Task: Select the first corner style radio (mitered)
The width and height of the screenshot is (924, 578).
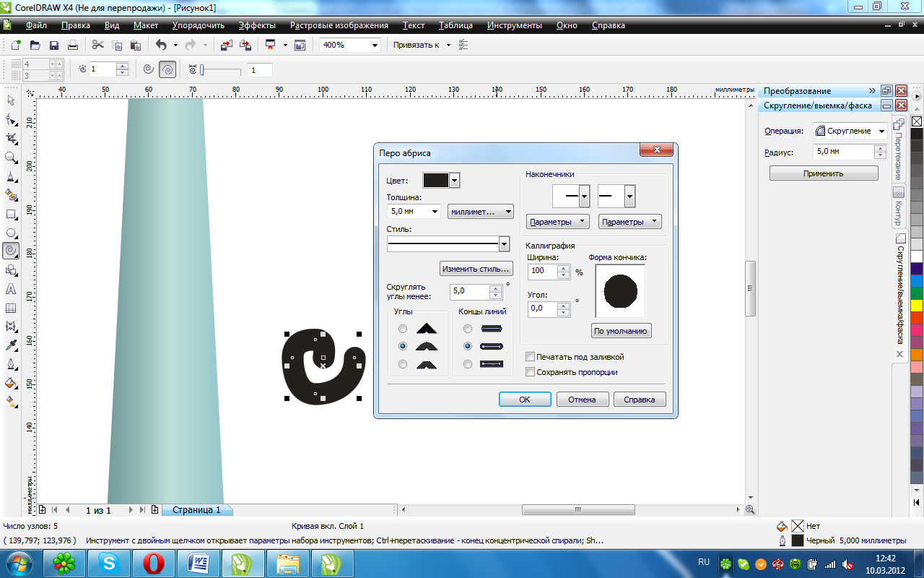Action: 403,329
